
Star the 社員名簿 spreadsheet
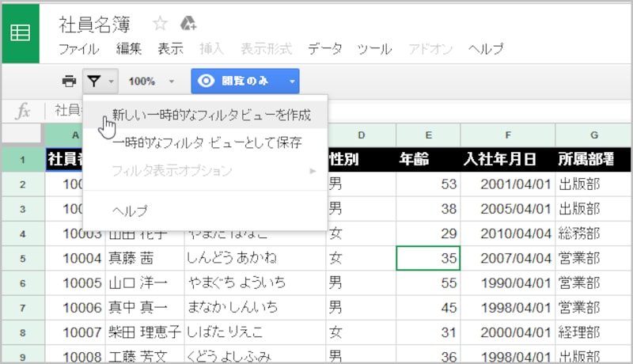[161, 24]
